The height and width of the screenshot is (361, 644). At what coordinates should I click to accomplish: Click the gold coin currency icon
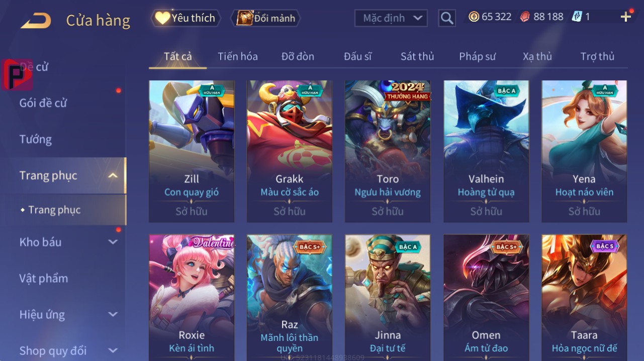[x=474, y=17]
